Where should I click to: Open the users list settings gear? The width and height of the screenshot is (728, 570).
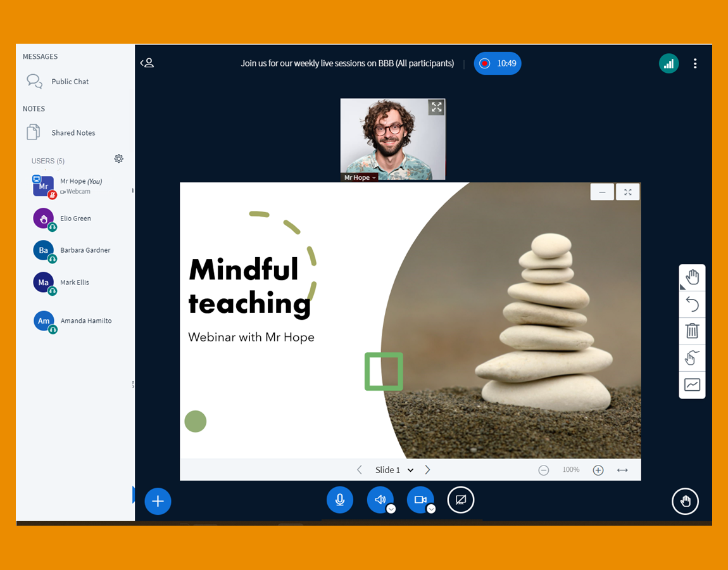pyautogui.click(x=118, y=159)
